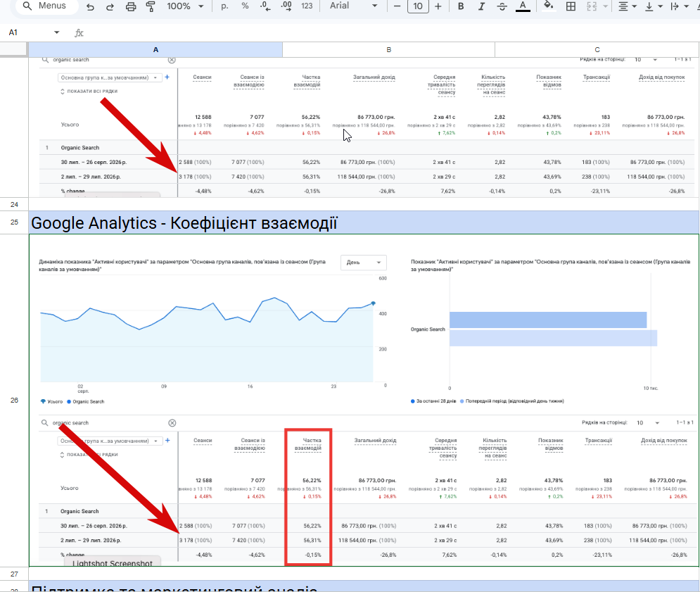Select column B header
The height and width of the screenshot is (592, 700).
point(388,49)
